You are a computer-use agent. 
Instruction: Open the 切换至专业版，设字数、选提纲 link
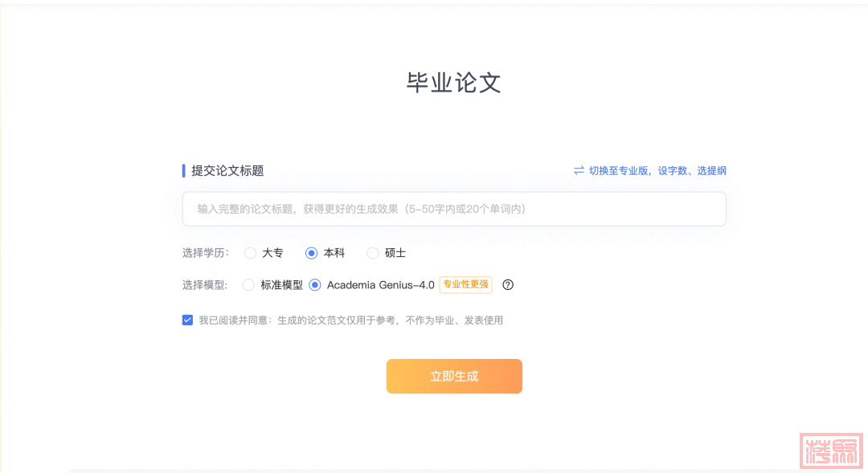point(657,170)
